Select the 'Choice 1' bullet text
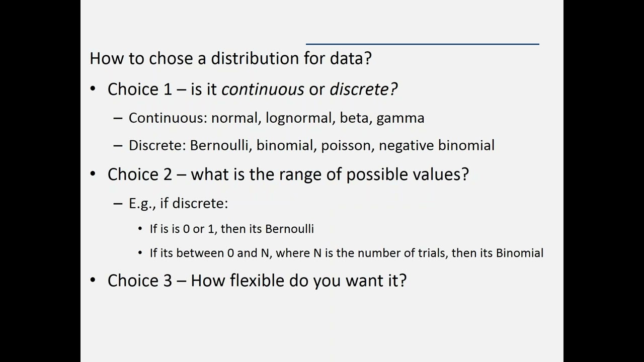Image resolution: width=644 pixels, height=362 pixels. 253,89
